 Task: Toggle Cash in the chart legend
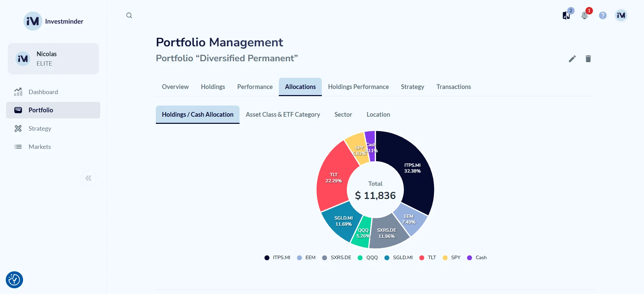click(x=477, y=258)
